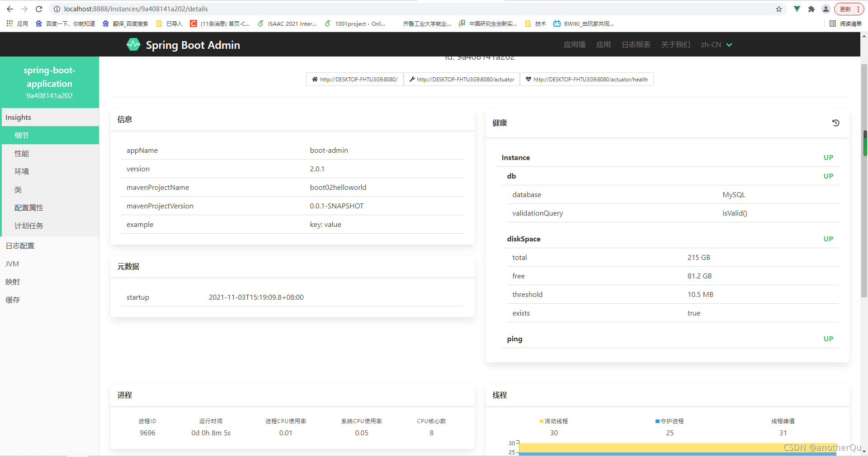Select 细节 in the sidebar
This screenshot has width=868, height=457.
(x=50, y=135)
